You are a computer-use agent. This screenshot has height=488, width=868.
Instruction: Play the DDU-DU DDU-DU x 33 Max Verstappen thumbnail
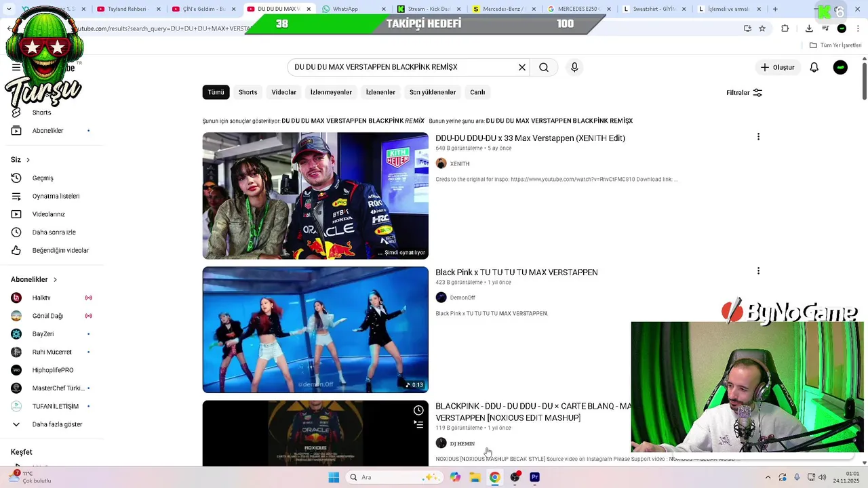point(315,196)
